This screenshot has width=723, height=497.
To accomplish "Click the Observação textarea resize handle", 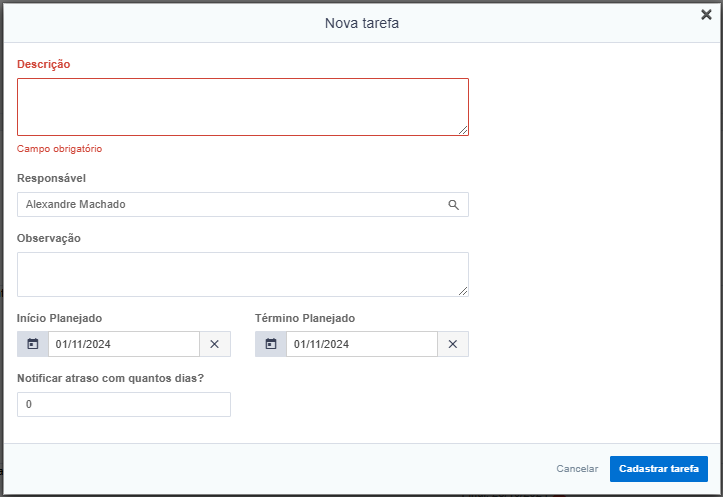I will 464,291.
